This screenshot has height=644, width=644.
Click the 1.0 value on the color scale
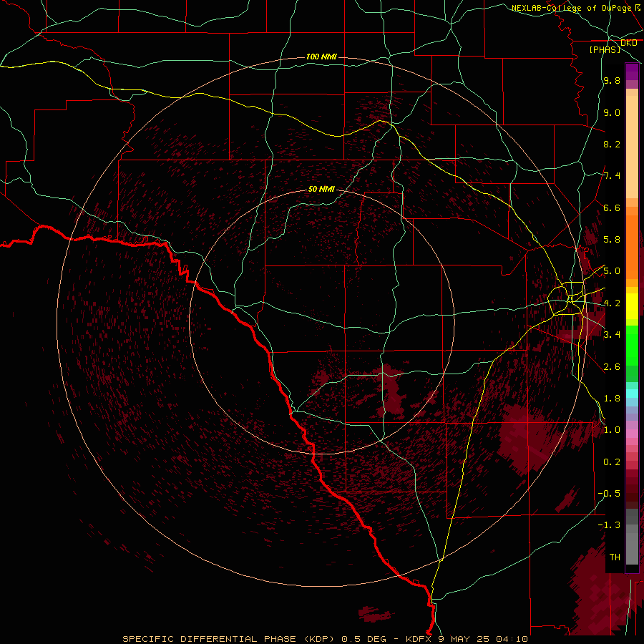pos(612,430)
